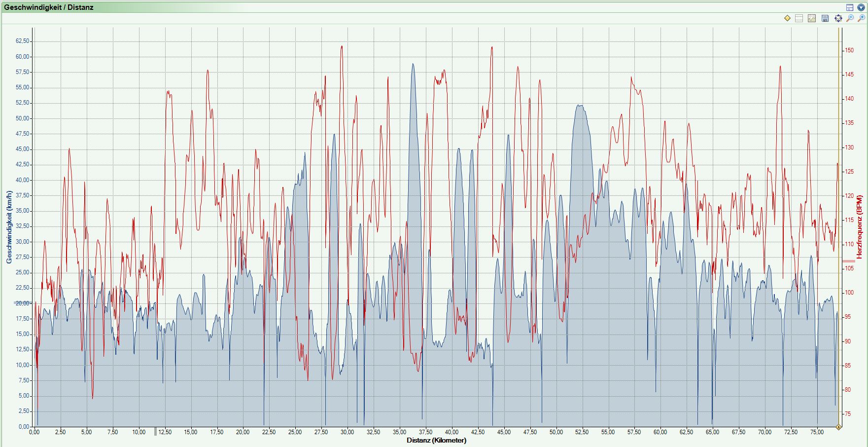The image size is (868, 447).
Task: Click the 100 BPM axis value
Action: point(849,293)
